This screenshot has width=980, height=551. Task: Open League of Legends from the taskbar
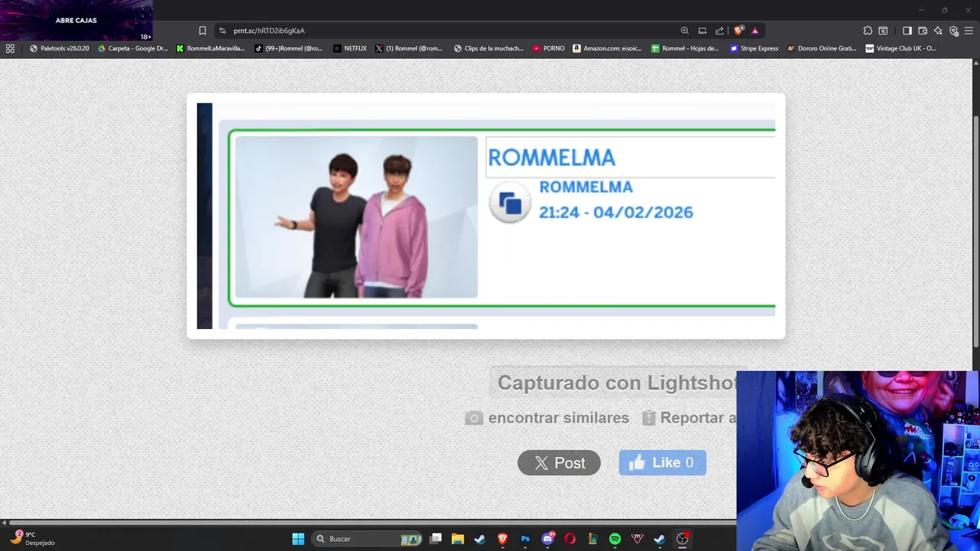pos(592,539)
